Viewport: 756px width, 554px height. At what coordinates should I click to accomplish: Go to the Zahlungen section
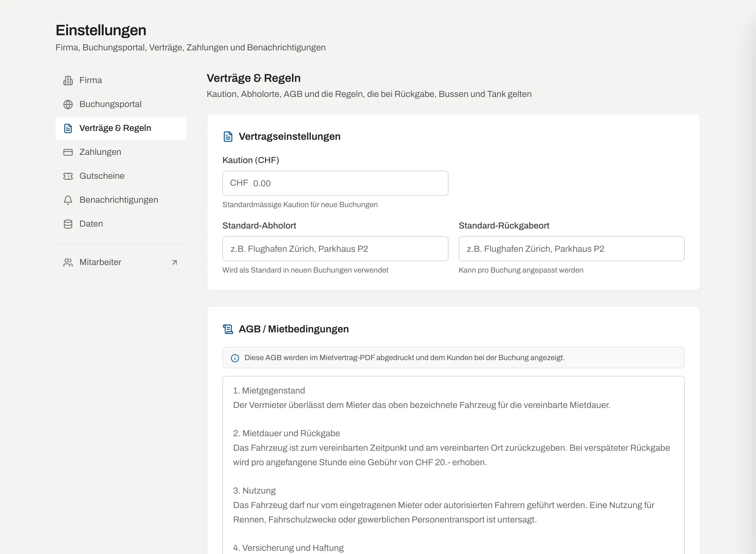coord(121,152)
